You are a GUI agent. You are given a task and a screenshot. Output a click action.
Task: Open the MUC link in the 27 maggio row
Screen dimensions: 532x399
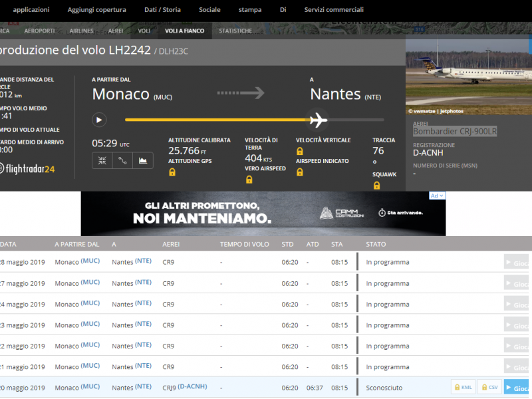(x=90, y=282)
